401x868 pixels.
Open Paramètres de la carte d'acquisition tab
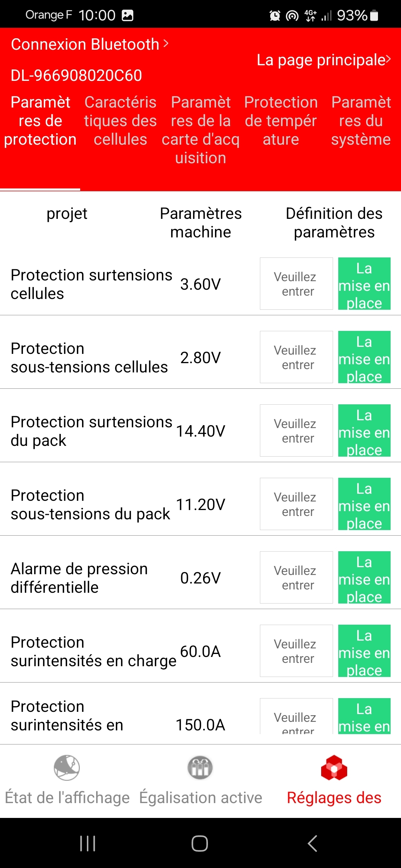tap(200, 130)
